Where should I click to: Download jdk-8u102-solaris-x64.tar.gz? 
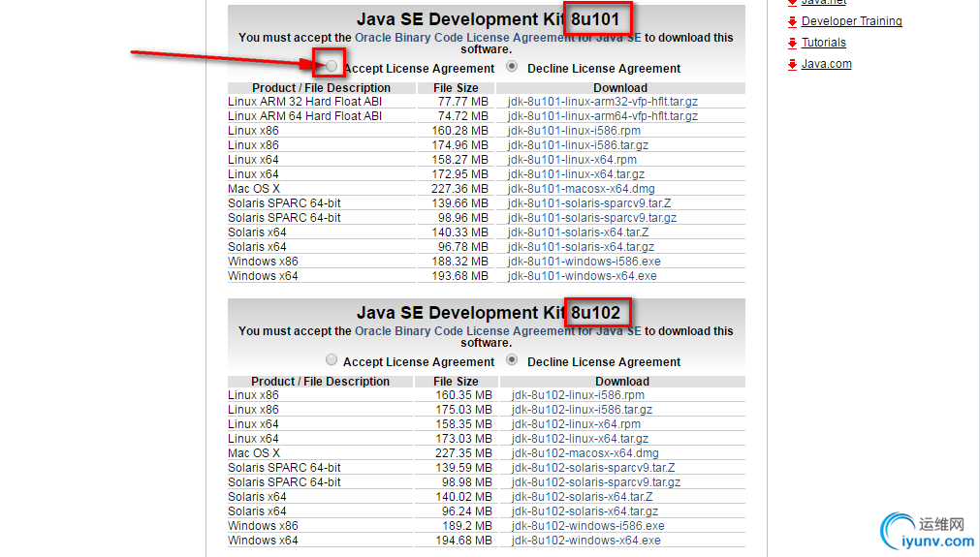tap(585, 511)
